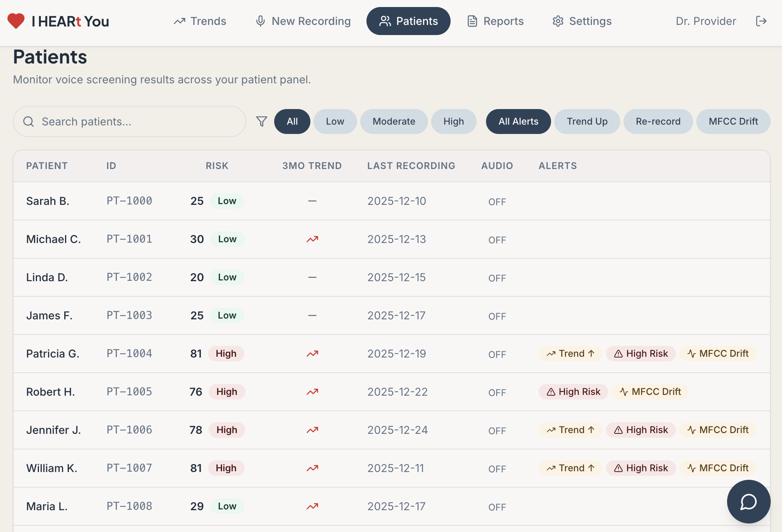Viewport: 782px width, 532px height.
Task: Filter alerts by Trend Up
Action: pyautogui.click(x=586, y=122)
